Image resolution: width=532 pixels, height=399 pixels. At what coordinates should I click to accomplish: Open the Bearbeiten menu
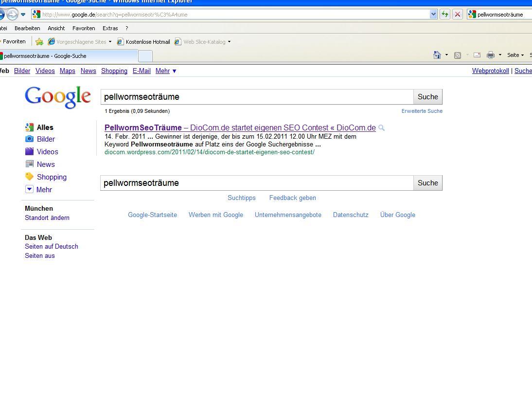pos(27,28)
